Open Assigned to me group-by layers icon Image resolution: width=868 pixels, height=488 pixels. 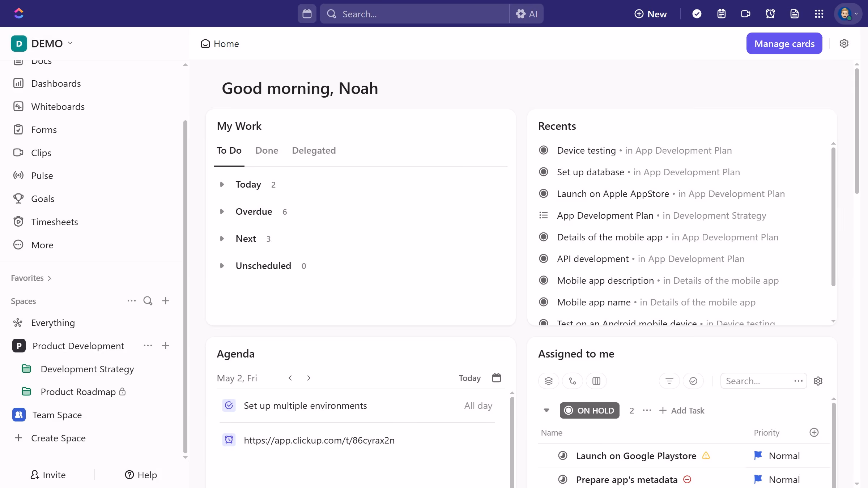point(549,381)
